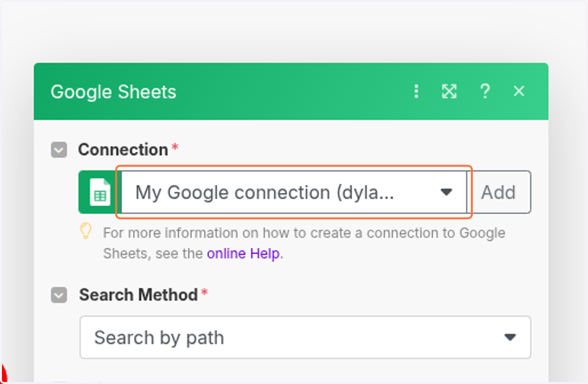Click the green Google Sheets app icon

(x=100, y=192)
